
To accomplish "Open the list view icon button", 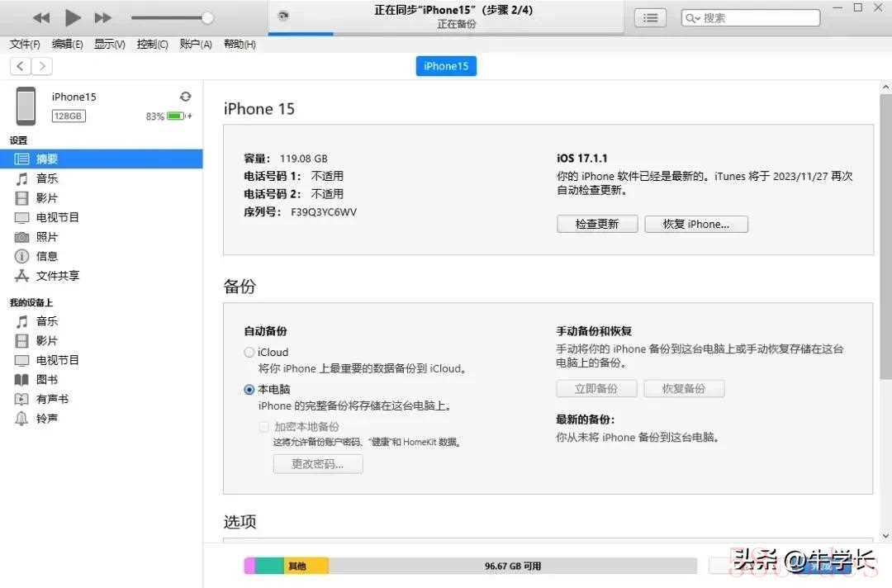I will pyautogui.click(x=650, y=18).
